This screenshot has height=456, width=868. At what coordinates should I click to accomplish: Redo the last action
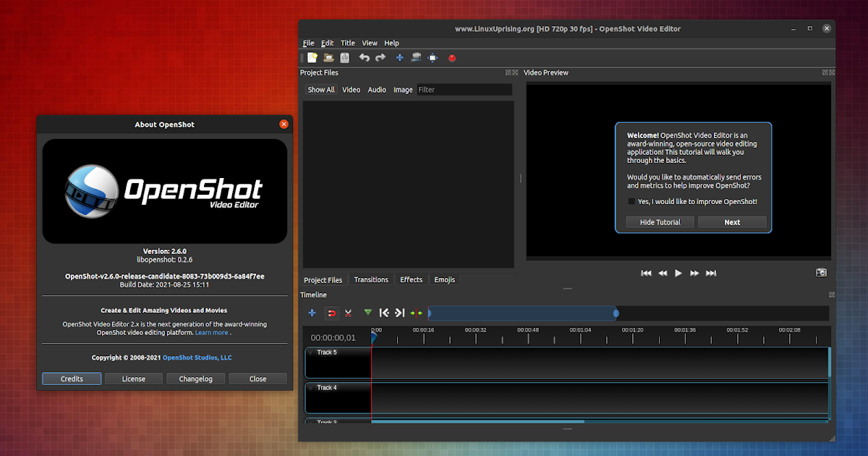[x=380, y=58]
